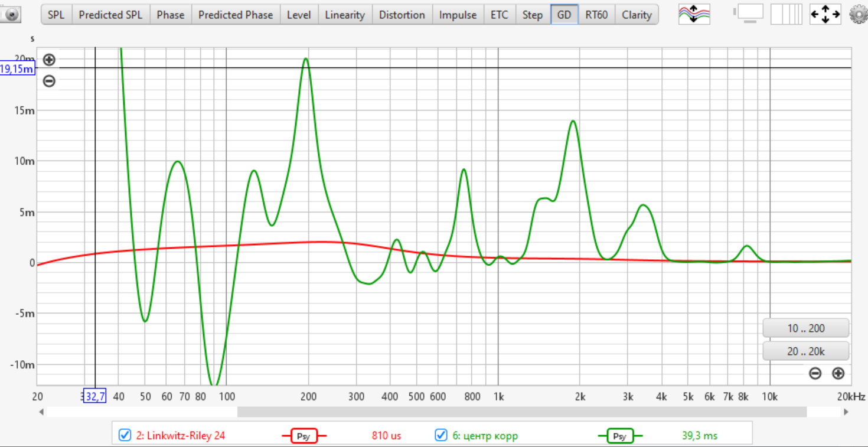Zoom in horizontal axis with bottom-right plus

click(x=838, y=373)
